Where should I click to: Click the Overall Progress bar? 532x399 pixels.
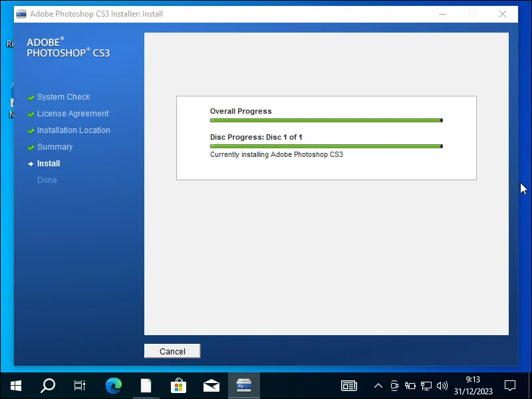click(x=326, y=120)
